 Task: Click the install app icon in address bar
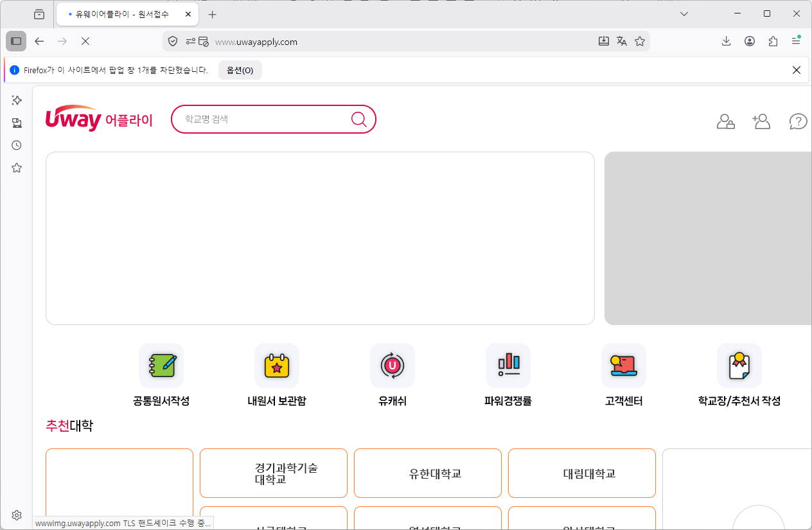[x=604, y=41]
